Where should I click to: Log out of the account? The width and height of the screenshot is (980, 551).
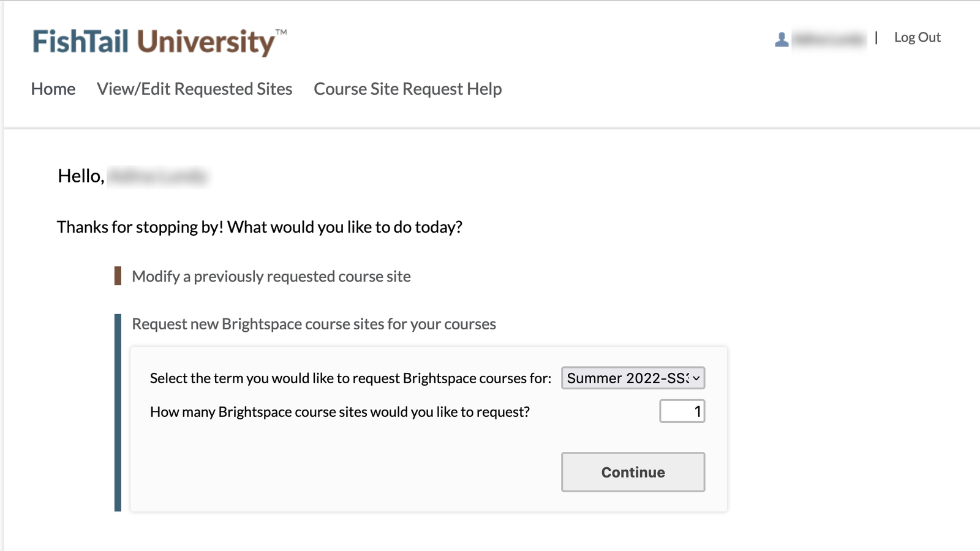point(917,37)
